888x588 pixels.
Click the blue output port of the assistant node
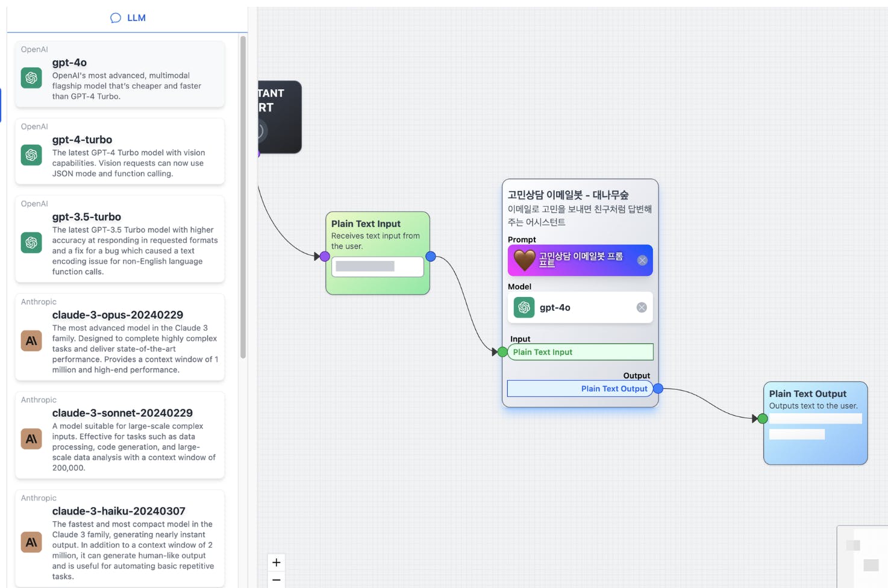(658, 389)
